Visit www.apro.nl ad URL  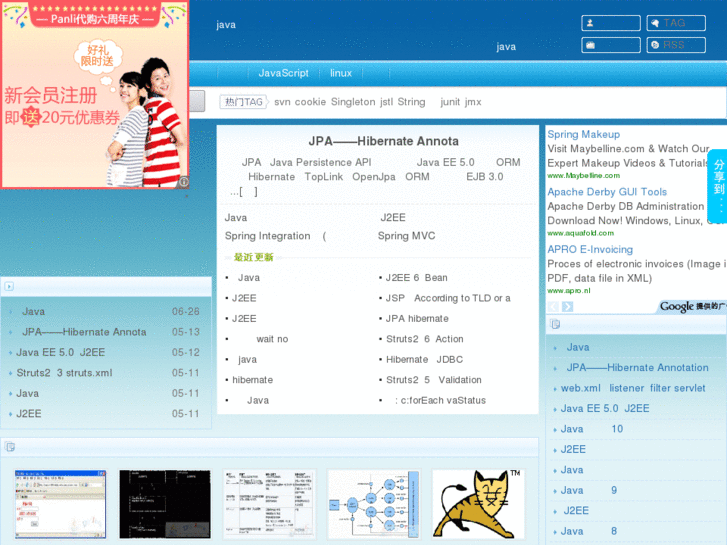click(569, 290)
